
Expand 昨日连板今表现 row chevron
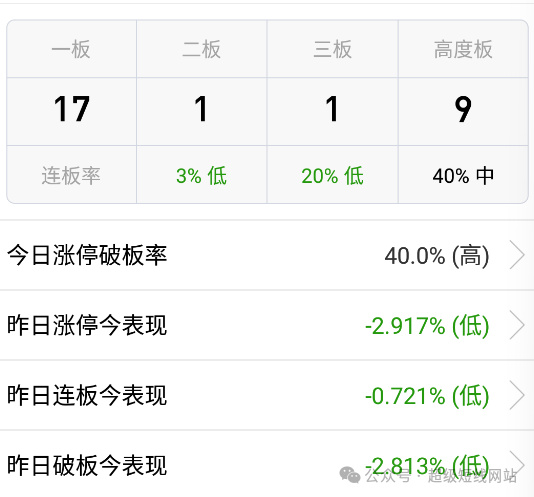tap(517, 395)
